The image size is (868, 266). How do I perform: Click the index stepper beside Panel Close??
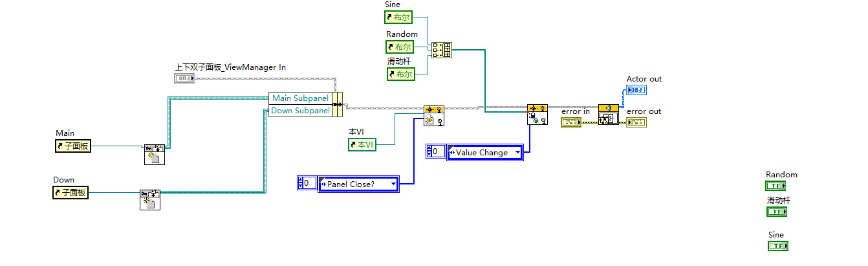pos(307,183)
